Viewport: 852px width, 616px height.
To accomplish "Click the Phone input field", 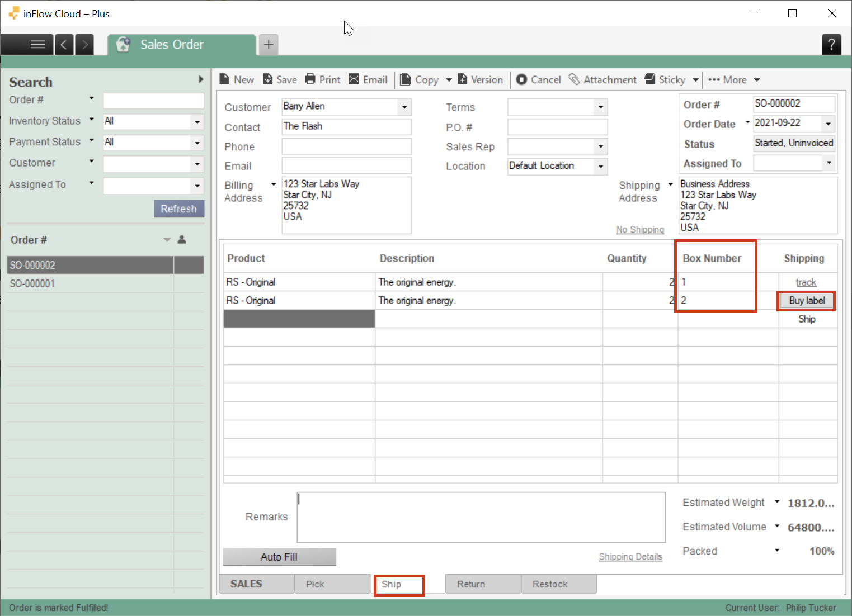I will tap(346, 146).
